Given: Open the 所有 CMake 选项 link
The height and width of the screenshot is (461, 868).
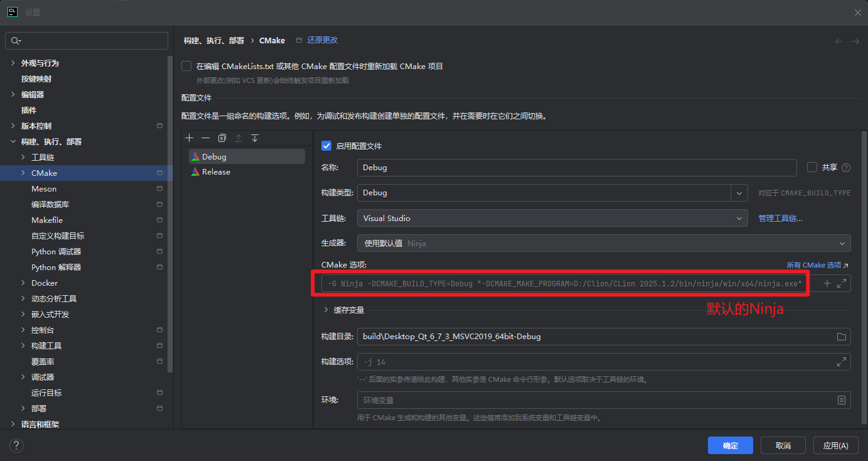Looking at the screenshot, I should [x=818, y=266].
